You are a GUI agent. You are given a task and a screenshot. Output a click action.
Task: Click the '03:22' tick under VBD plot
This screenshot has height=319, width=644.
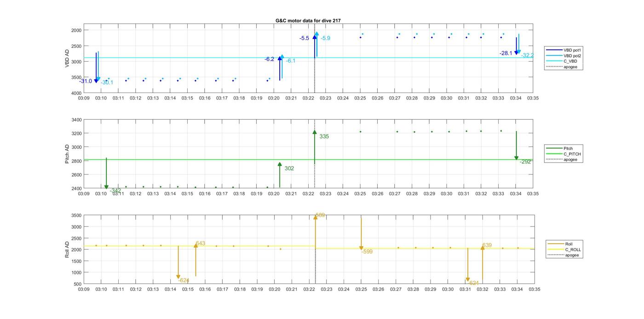pyautogui.click(x=308, y=98)
